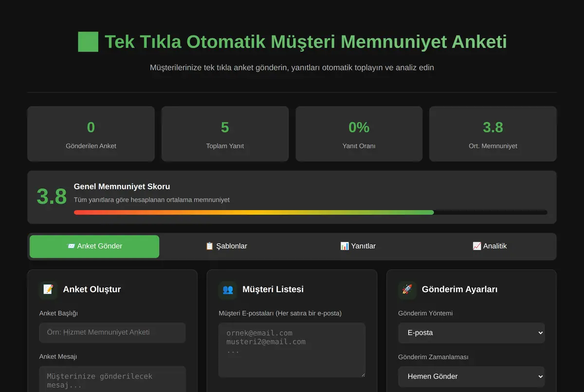Click the subtitle text under page title
The width and height of the screenshot is (584, 392).
(292, 68)
